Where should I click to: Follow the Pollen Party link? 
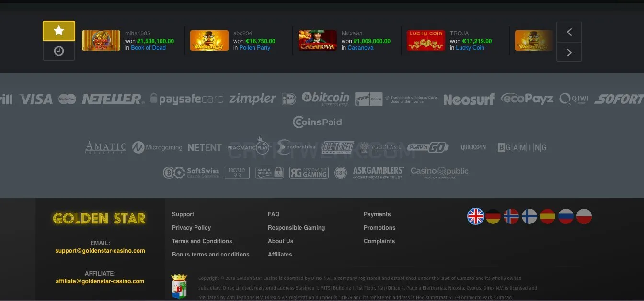pos(255,48)
